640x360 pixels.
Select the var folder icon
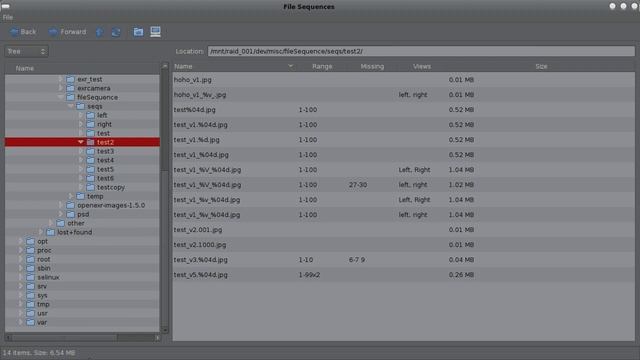[31, 322]
